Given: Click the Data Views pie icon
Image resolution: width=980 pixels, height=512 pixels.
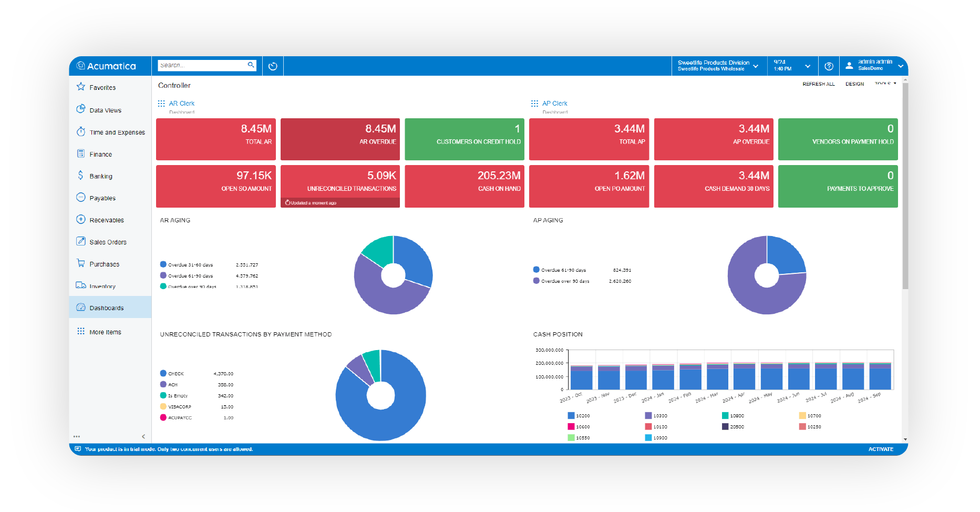Looking at the screenshot, I should (81, 109).
